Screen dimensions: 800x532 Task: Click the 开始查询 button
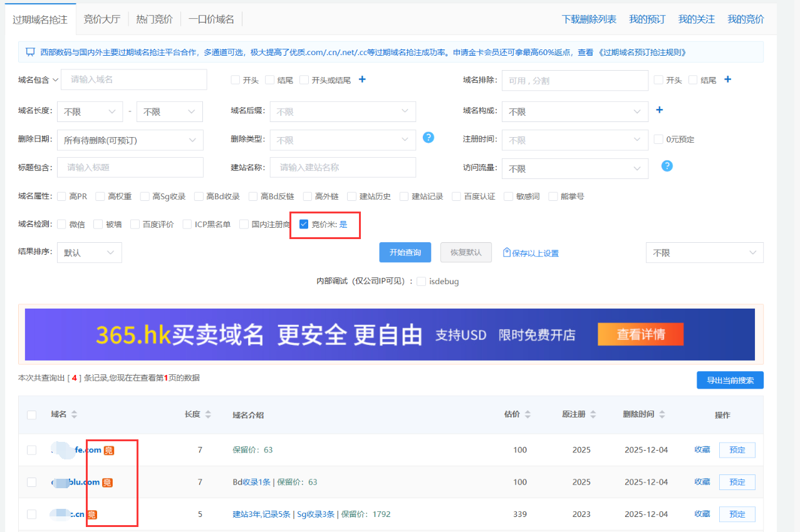(405, 252)
